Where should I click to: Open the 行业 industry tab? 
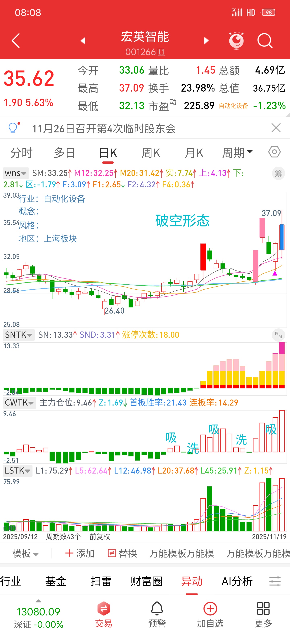[10, 581]
